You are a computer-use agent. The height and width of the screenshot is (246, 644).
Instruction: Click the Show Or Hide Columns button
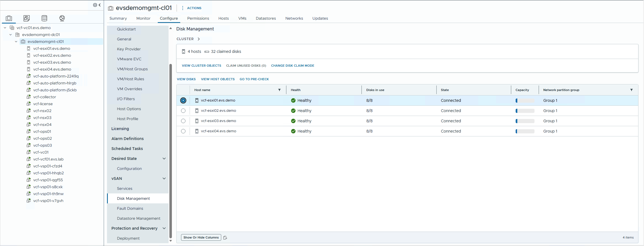coord(201,237)
